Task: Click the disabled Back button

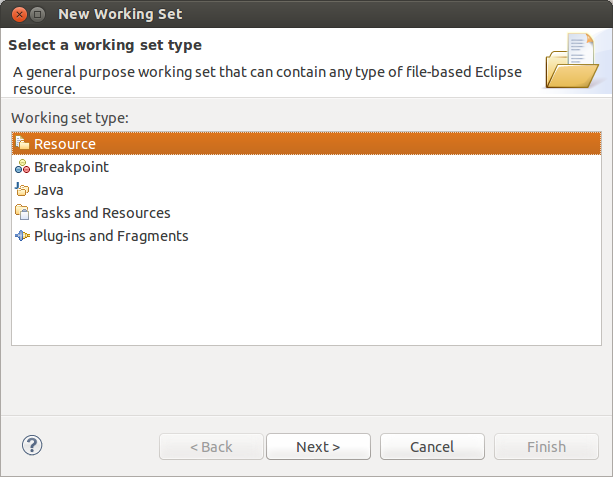Action: click(211, 447)
